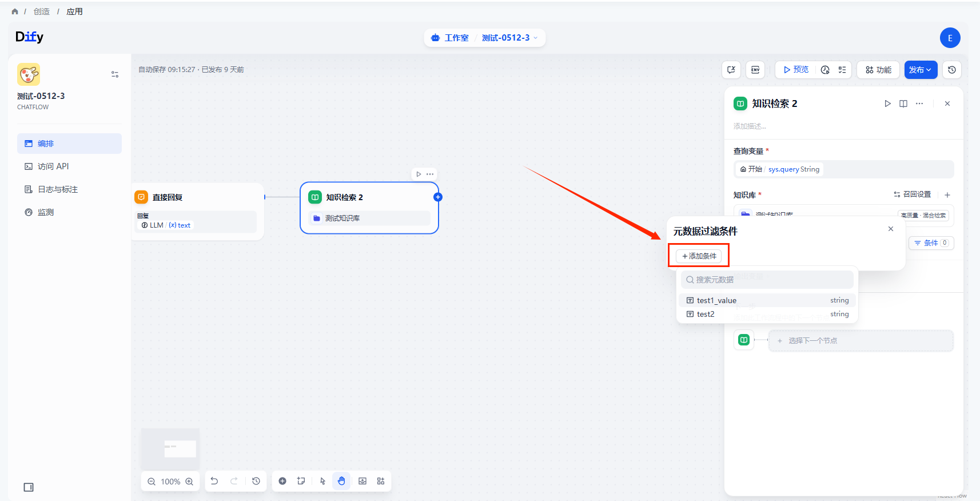Switch to the 访问 API tab
The width and height of the screenshot is (980, 501).
pos(69,166)
